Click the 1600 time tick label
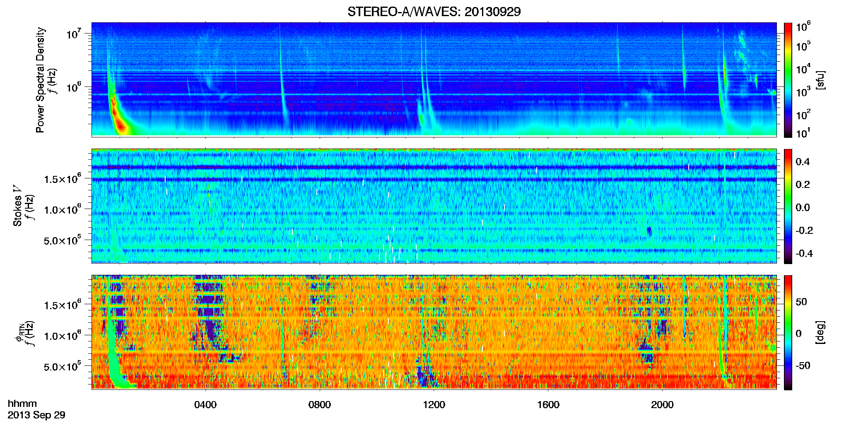 548,404
